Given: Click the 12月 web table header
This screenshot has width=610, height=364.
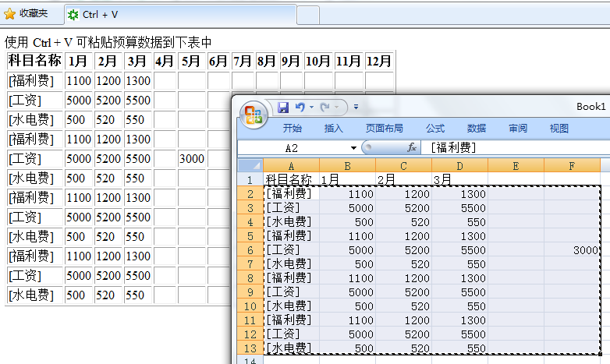Looking at the screenshot, I should [379, 61].
